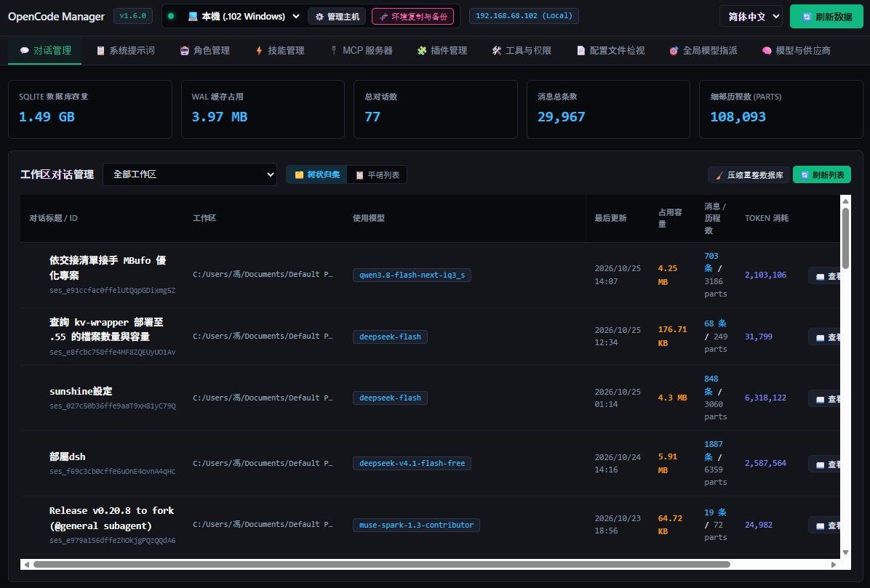Go to the 角色管理 tab
Image resolution: width=870 pixels, height=588 pixels.
[x=204, y=50]
